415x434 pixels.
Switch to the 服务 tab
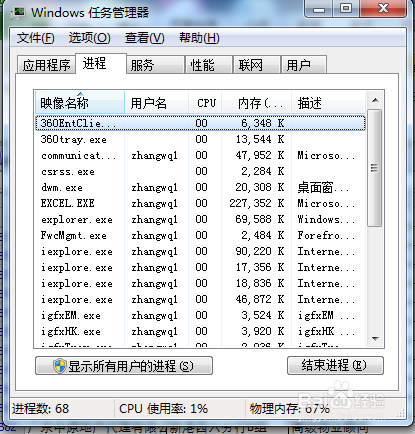click(x=155, y=65)
